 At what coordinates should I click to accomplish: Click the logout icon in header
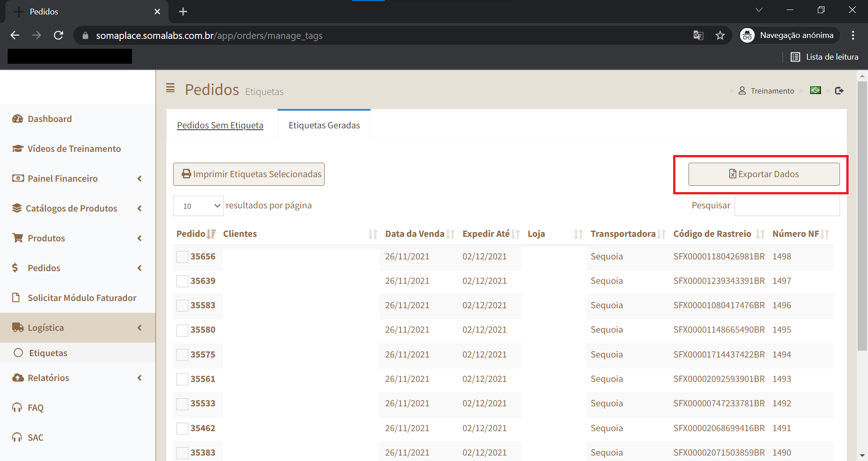[839, 91]
